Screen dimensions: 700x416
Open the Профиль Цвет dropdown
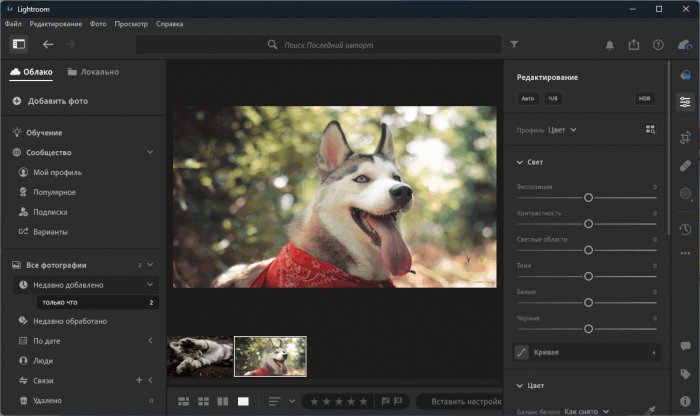pyautogui.click(x=562, y=130)
